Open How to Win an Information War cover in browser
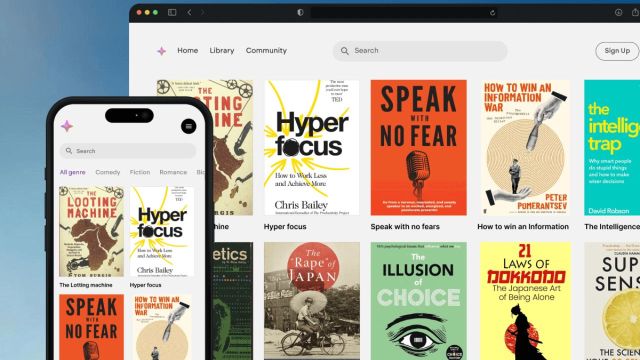 pos(525,147)
